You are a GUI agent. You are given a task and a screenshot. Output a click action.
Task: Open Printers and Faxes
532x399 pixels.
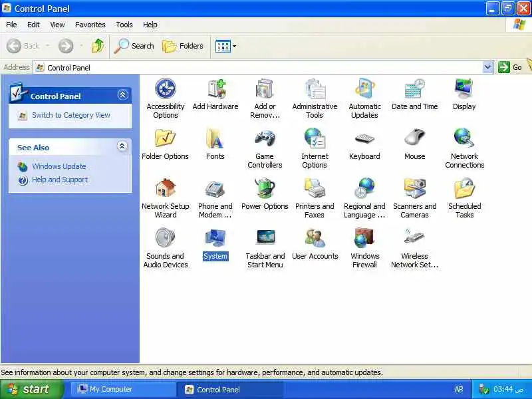(315, 198)
